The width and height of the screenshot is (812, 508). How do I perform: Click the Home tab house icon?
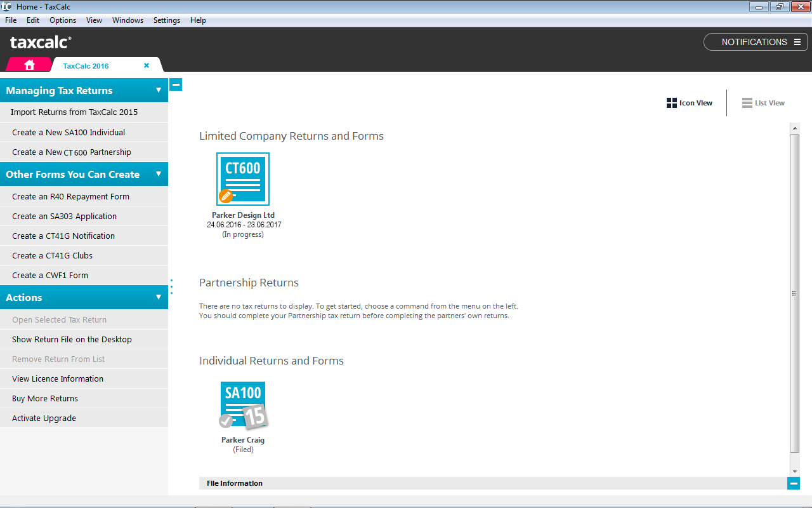[29, 65]
